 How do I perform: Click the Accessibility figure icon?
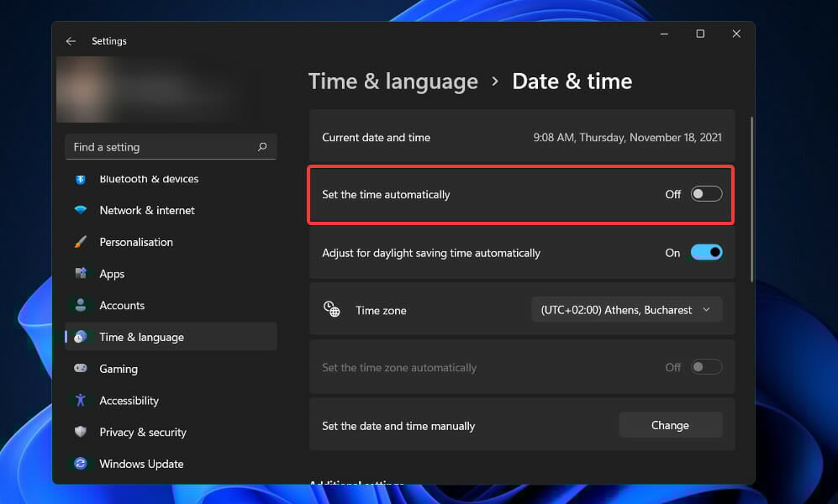81,400
